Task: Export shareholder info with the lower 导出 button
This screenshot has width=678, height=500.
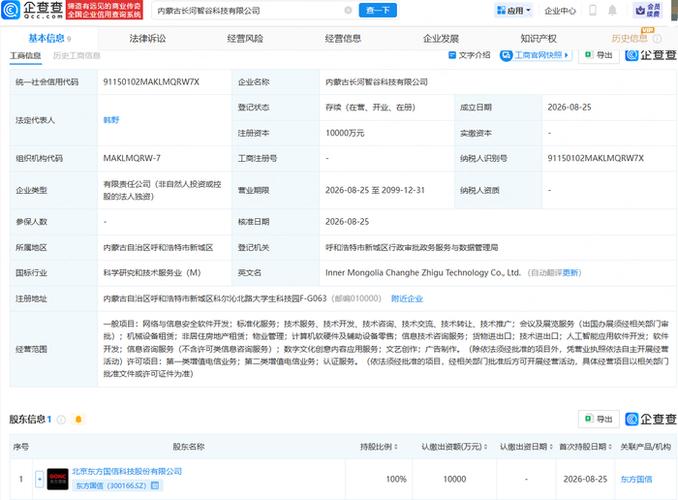Action: coord(599,419)
